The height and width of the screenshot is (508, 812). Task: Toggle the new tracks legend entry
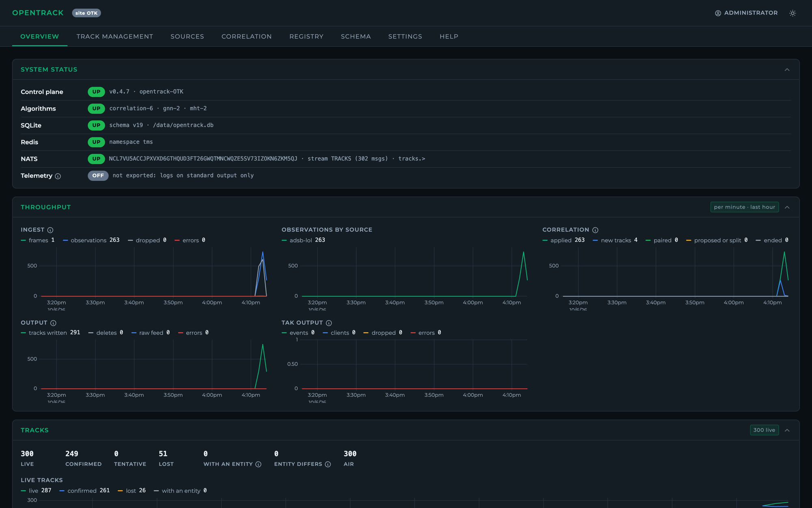point(615,240)
